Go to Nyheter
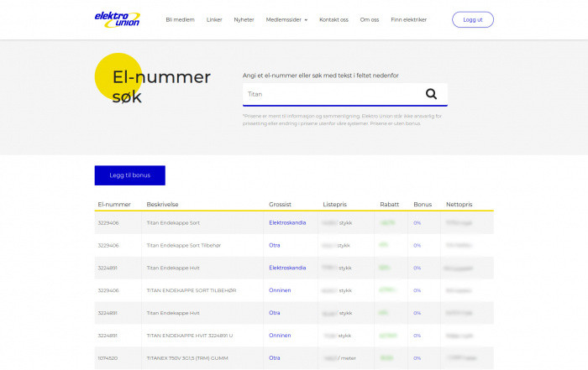Image resolution: width=588 pixels, height=370 pixels. tap(244, 20)
